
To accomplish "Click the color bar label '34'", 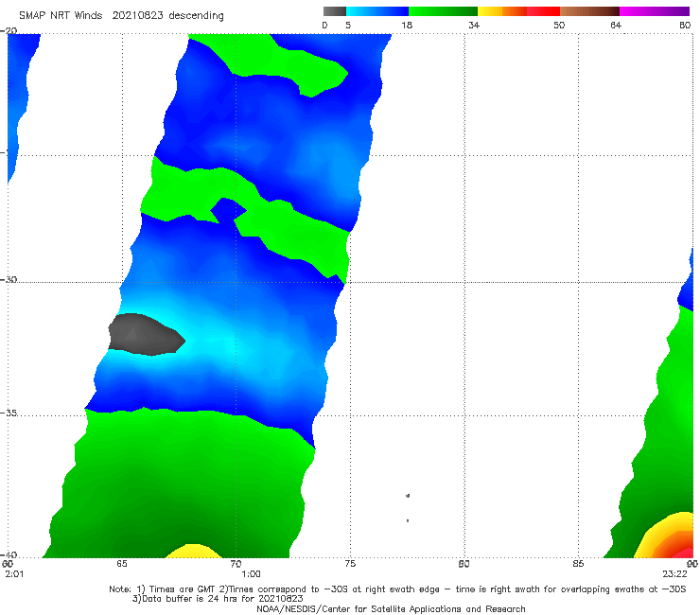I will (x=474, y=25).
